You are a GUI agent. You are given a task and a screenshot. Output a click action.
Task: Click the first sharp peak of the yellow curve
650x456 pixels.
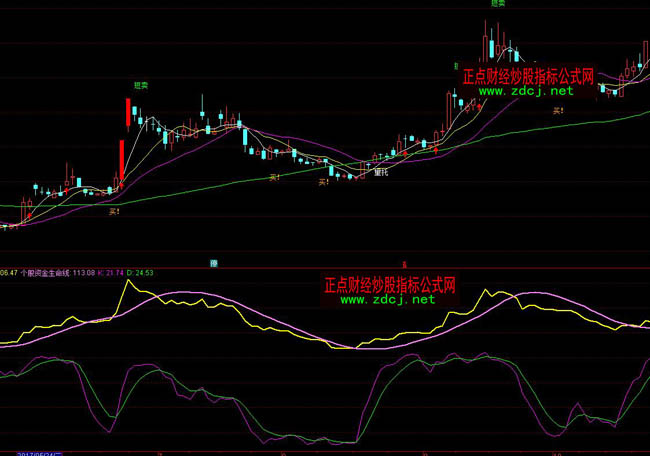coord(127,281)
